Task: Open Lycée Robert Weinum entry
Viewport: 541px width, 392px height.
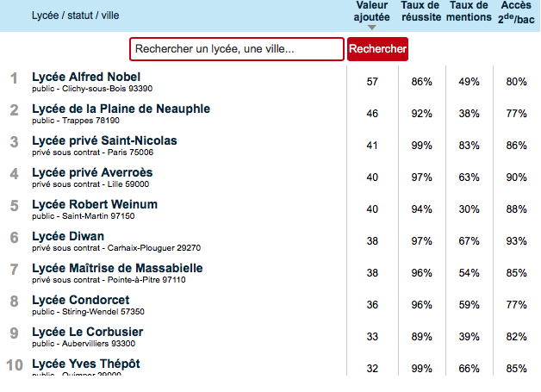Action: (95, 204)
